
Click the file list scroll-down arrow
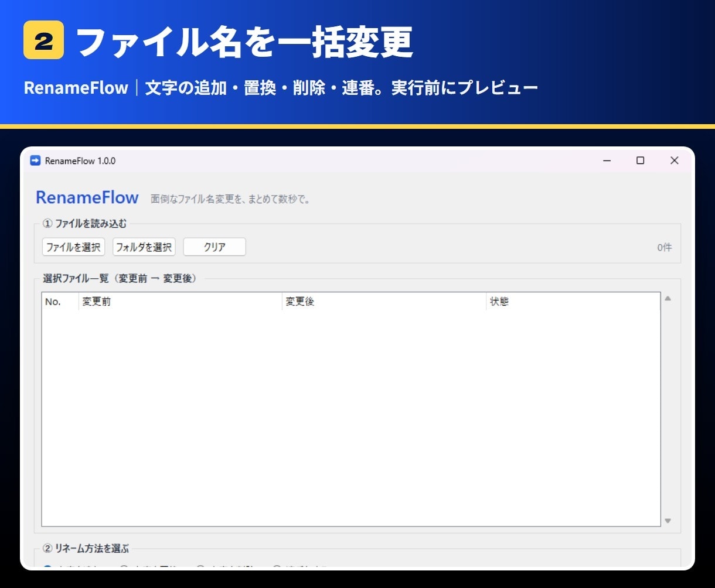[x=668, y=521]
